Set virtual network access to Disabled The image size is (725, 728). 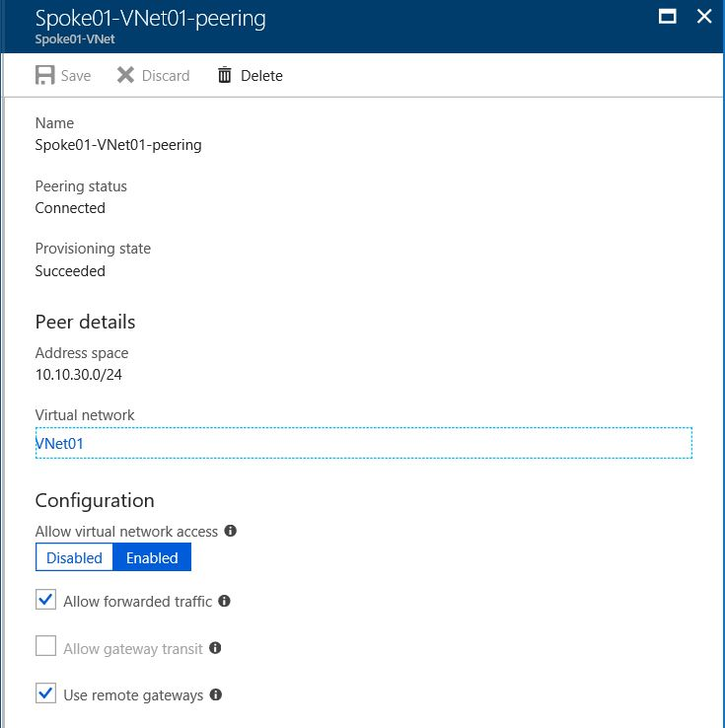(74, 557)
